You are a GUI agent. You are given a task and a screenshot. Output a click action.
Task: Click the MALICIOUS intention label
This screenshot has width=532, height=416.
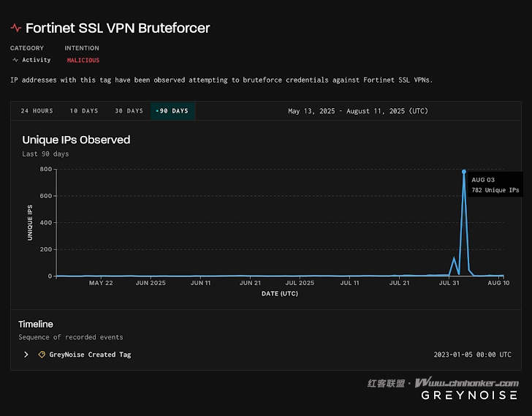(x=83, y=60)
